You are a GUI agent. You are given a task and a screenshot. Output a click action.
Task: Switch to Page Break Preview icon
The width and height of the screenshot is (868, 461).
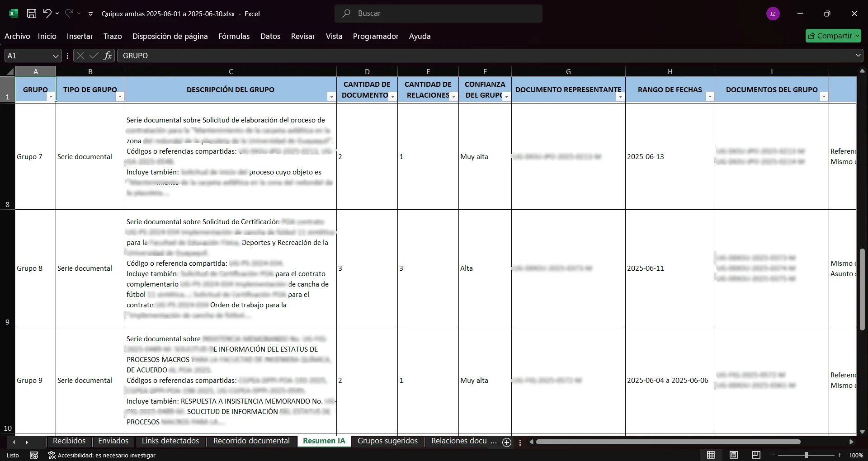(756, 455)
